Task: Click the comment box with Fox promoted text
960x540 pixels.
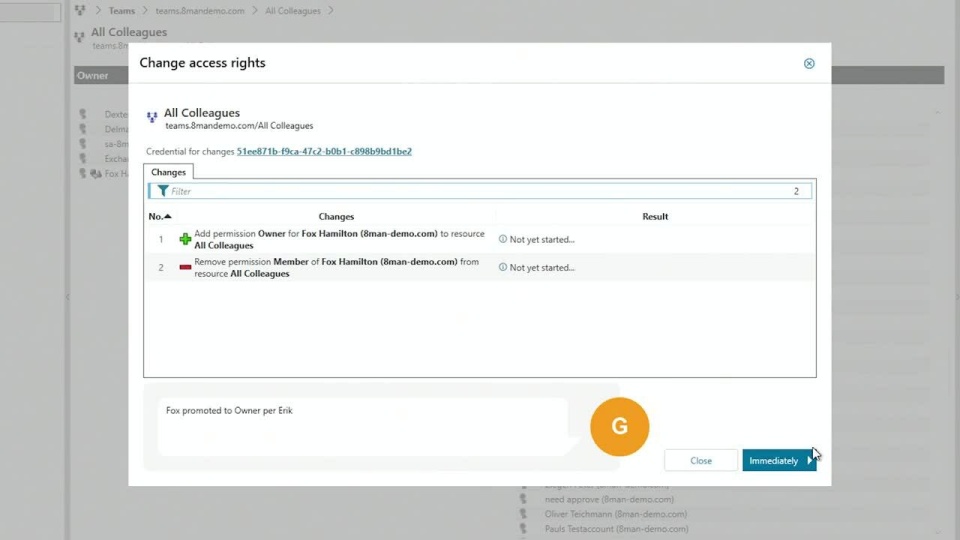Action: tap(362, 426)
